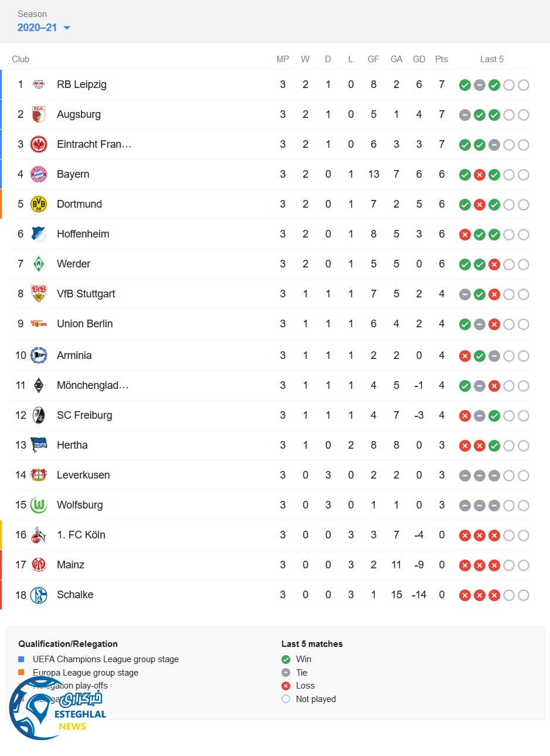The width and height of the screenshot is (550, 756).
Task: Click the Augsburg club crest
Action: pos(39,114)
